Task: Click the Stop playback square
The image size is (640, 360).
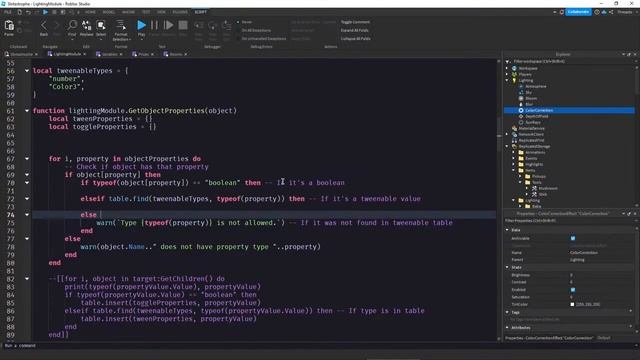Action: pos(183,25)
